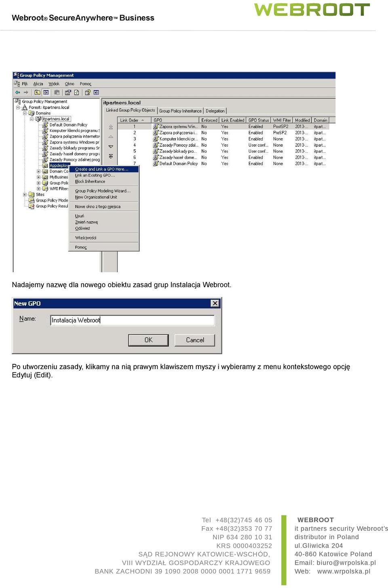
Task: Sort by the Enforced column header
Action: [x=209, y=120]
